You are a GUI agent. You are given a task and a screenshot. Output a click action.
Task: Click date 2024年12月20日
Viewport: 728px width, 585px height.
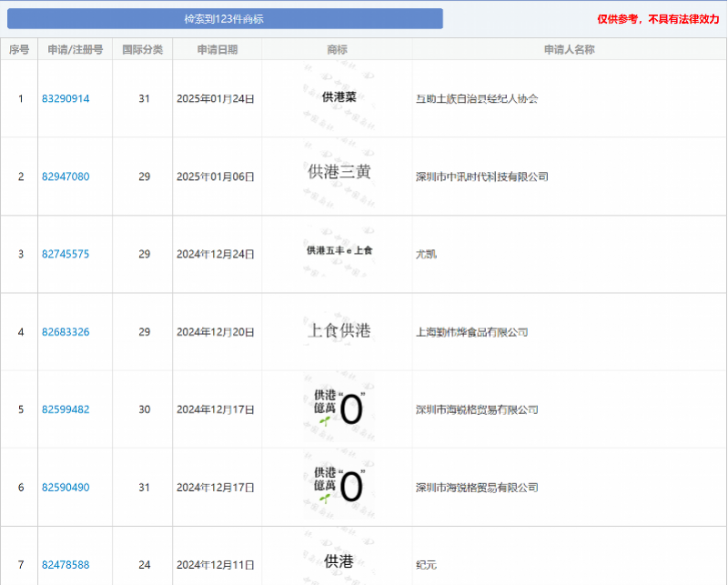[216, 332]
